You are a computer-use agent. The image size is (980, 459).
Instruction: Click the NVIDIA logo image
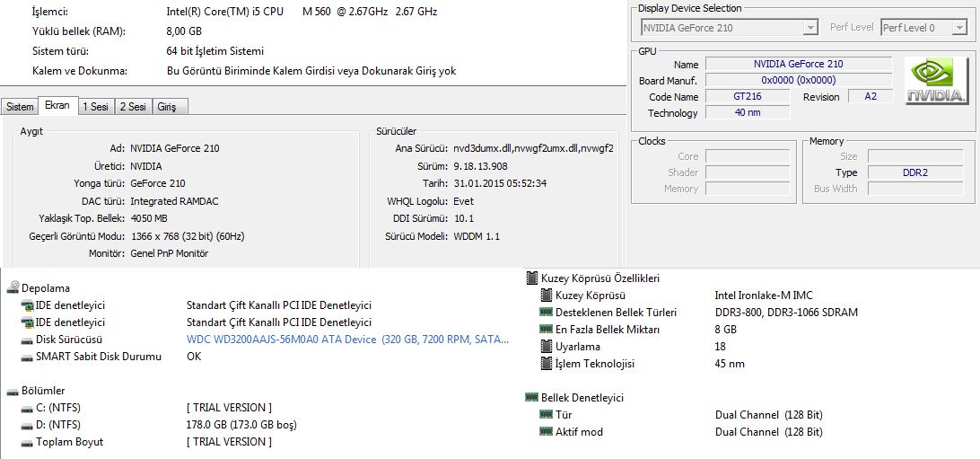[936, 82]
